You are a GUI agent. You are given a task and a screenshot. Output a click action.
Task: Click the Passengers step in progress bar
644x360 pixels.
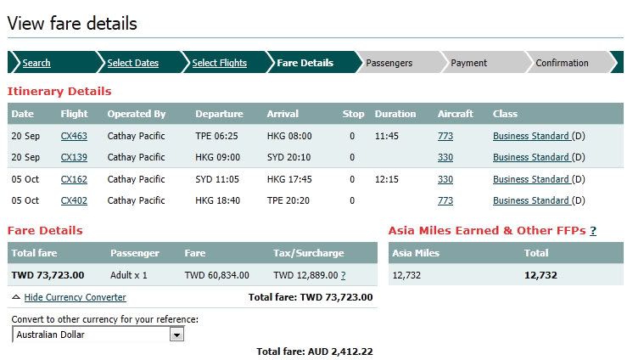click(x=389, y=63)
